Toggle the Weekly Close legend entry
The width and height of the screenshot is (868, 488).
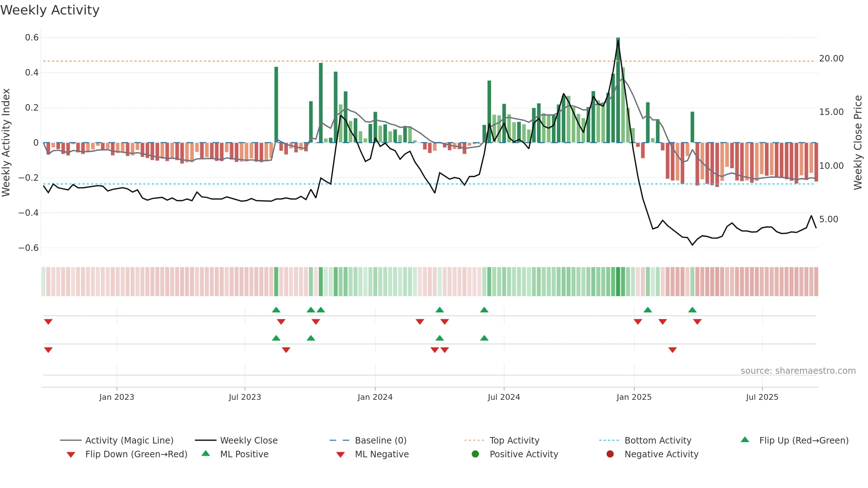click(236, 440)
